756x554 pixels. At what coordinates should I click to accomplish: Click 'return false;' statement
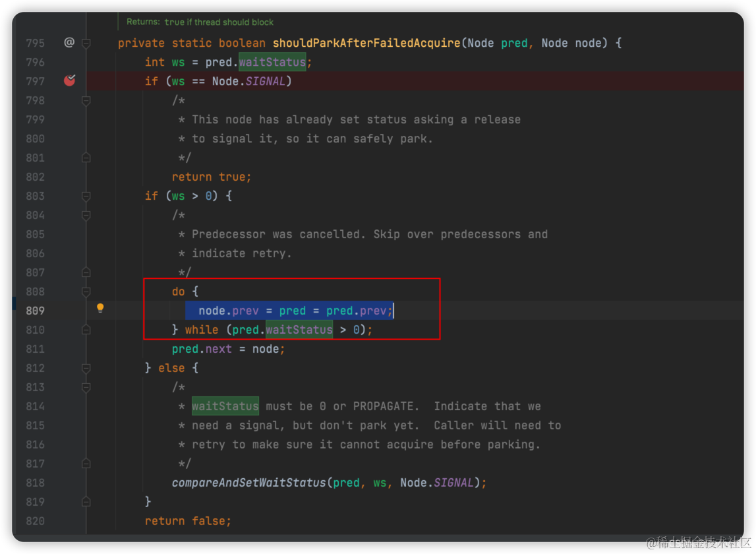click(188, 521)
